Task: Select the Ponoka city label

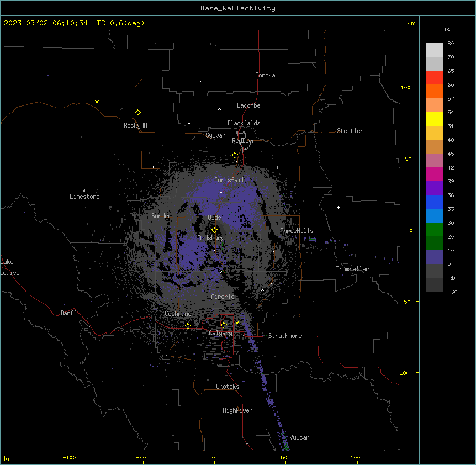Action: (x=265, y=75)
